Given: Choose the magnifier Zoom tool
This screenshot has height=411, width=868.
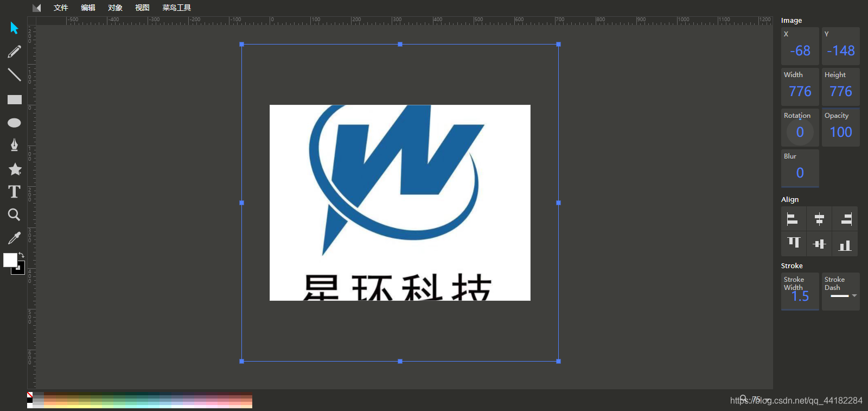Looking at the screenshot, I should tap(14, 215).
